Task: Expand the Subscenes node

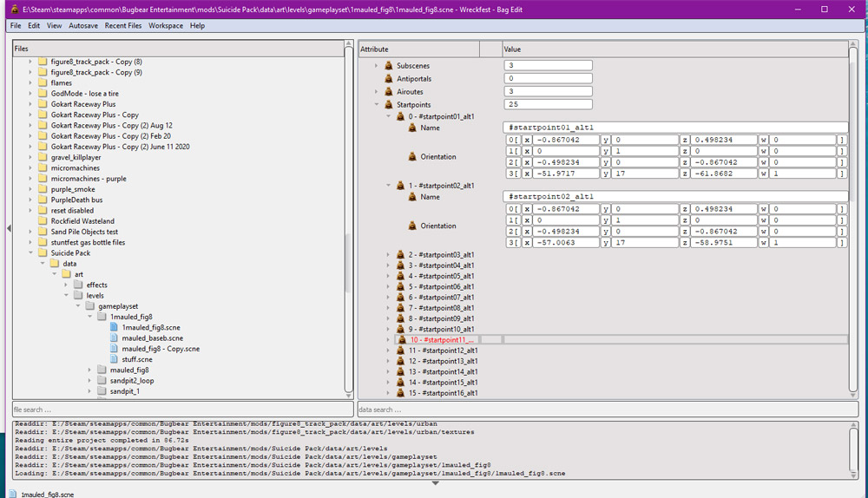Action: [x=377, y=65]
